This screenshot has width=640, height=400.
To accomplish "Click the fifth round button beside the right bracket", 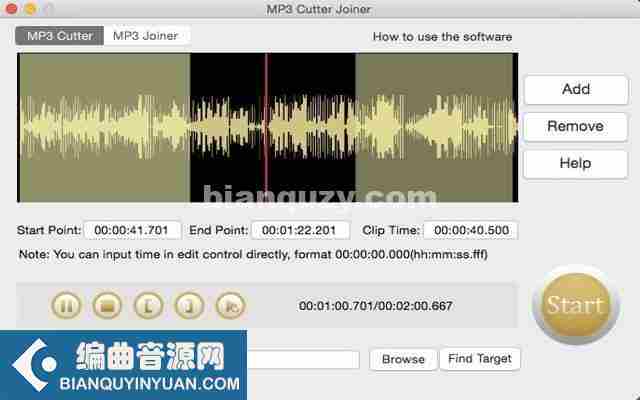I will [231, 305].
